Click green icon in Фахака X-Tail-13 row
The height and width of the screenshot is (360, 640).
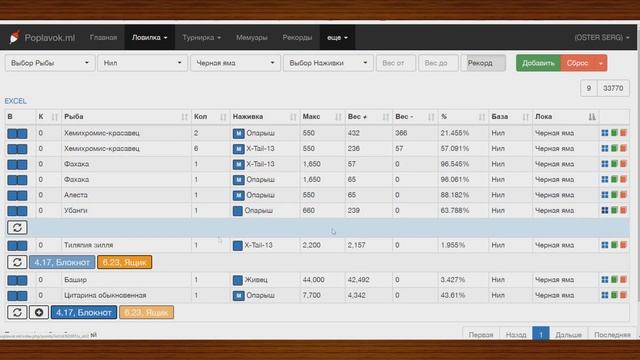point(614,164)
